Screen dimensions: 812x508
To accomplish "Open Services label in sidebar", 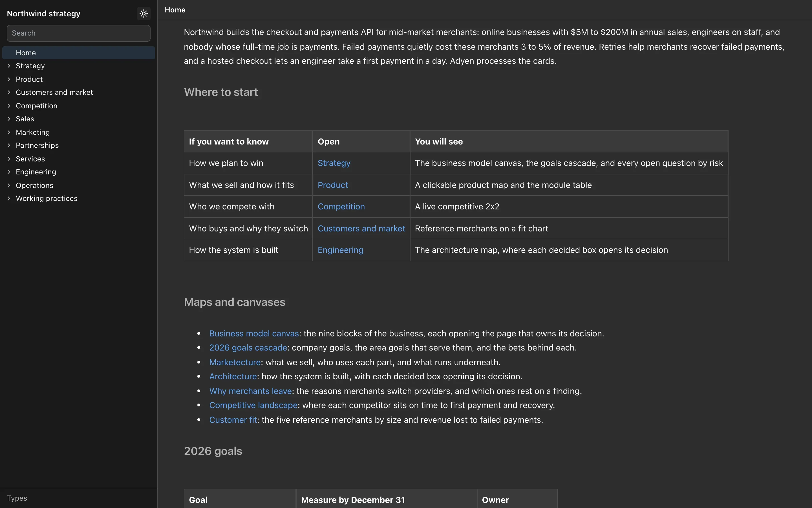I will 30,159.
